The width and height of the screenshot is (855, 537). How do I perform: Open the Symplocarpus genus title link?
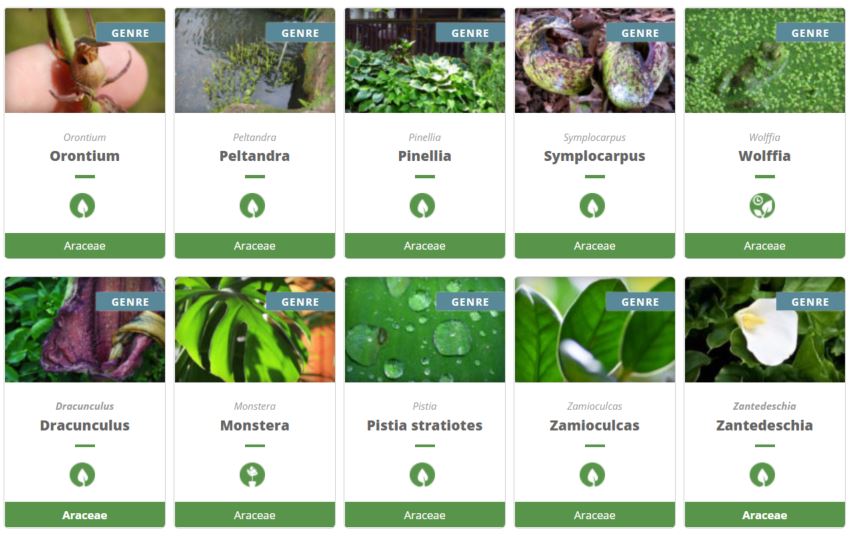(x=594, y=156)
